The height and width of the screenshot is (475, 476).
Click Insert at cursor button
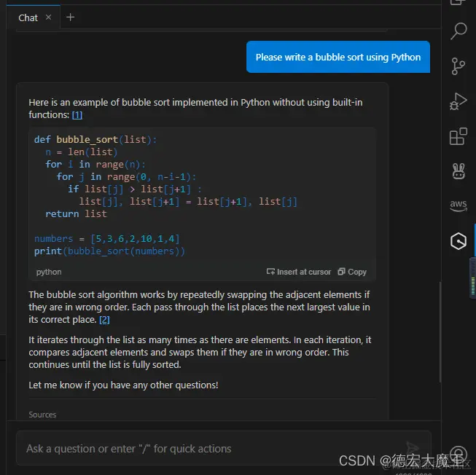299,272
